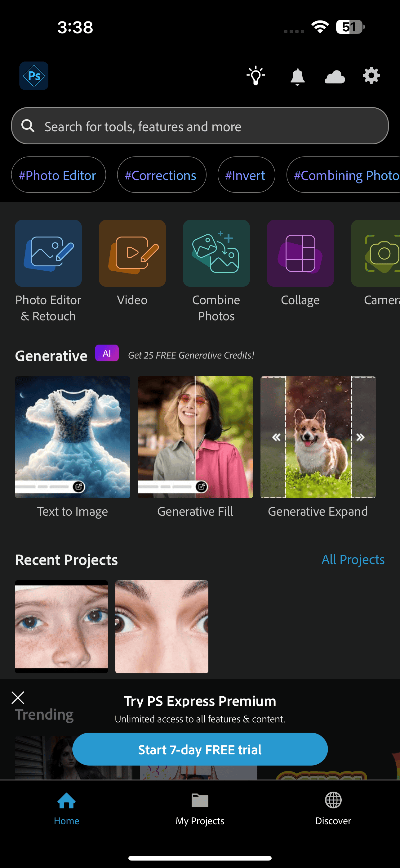Screen dimensions: 400x868
Task: Launch Combine Photos tool
Action: coord(216,253)
